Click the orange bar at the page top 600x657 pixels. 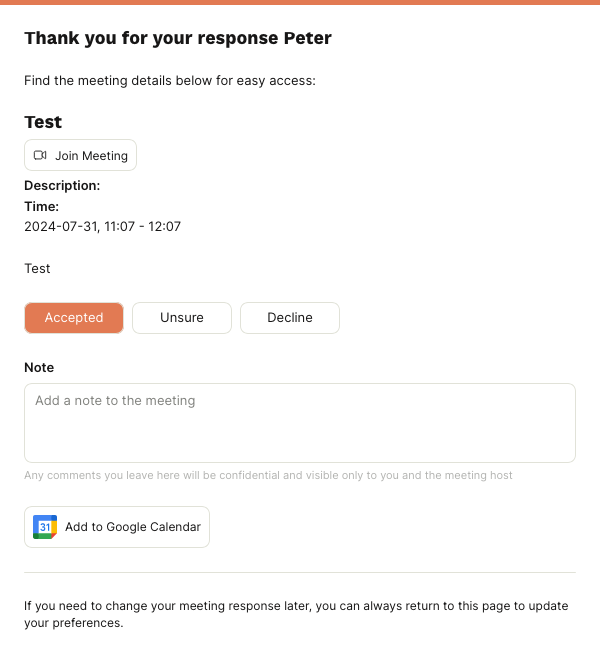[300, 2]
